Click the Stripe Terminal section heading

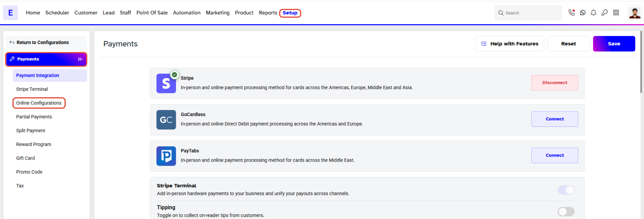[177, 186]
